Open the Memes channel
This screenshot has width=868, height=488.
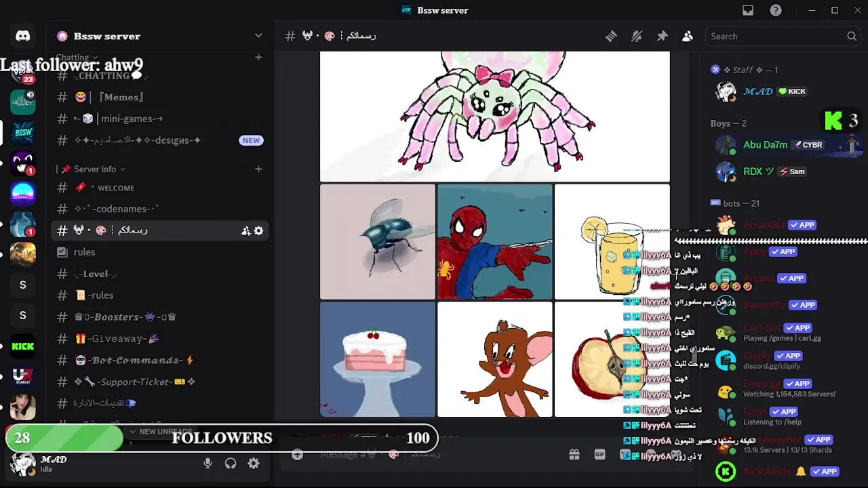(x=160, y=97)
